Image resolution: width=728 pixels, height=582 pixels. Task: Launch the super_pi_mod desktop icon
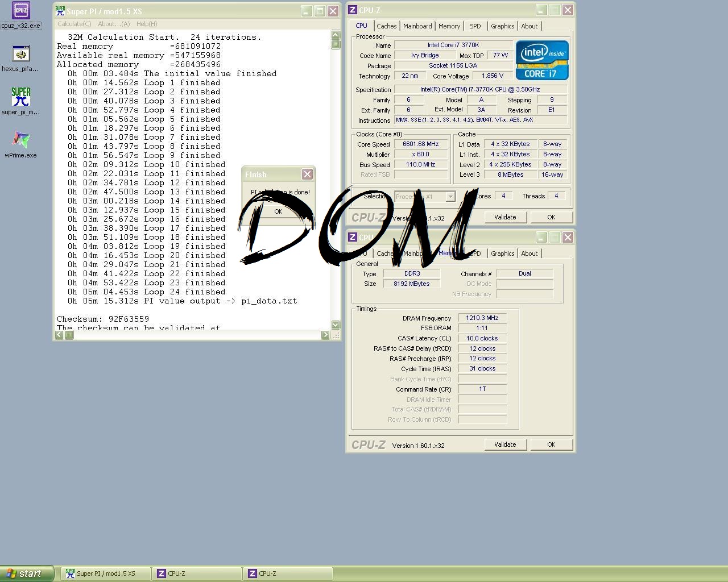tap(21, 97)
